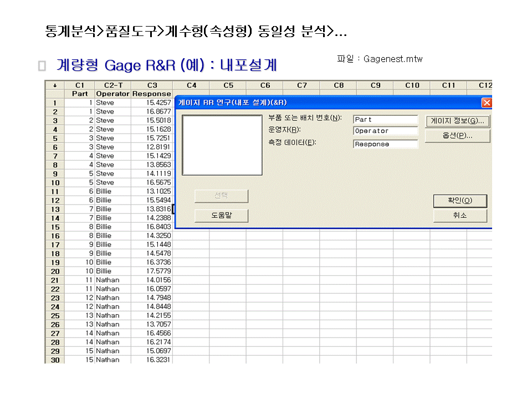Click the cell with value 13.7057
The height and width of the screenshot is (399, 532).
(152, 324)
